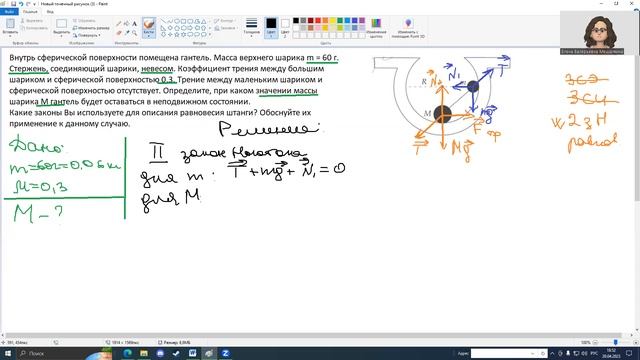Expand the line Thickness dropdown
This screenshot has width=640, height=360.
pyautogui.click(x=251, y=27)
